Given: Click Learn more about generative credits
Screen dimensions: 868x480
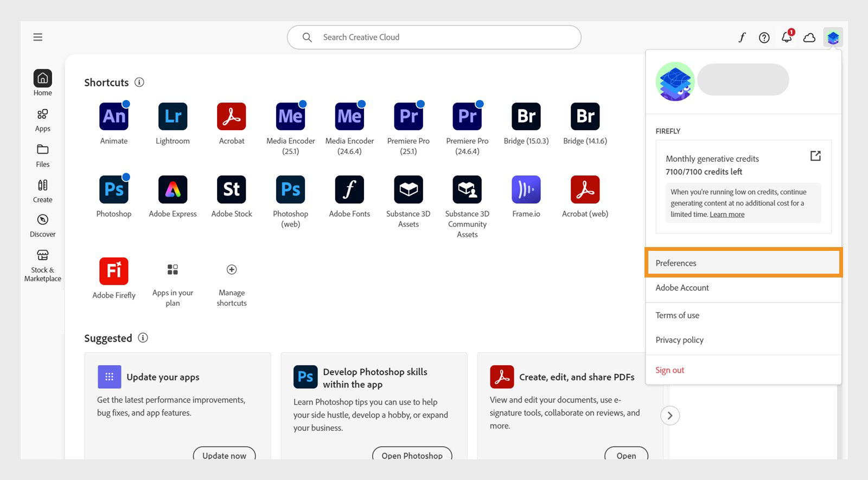Looking at the screenshot, I should coord(727,214).
